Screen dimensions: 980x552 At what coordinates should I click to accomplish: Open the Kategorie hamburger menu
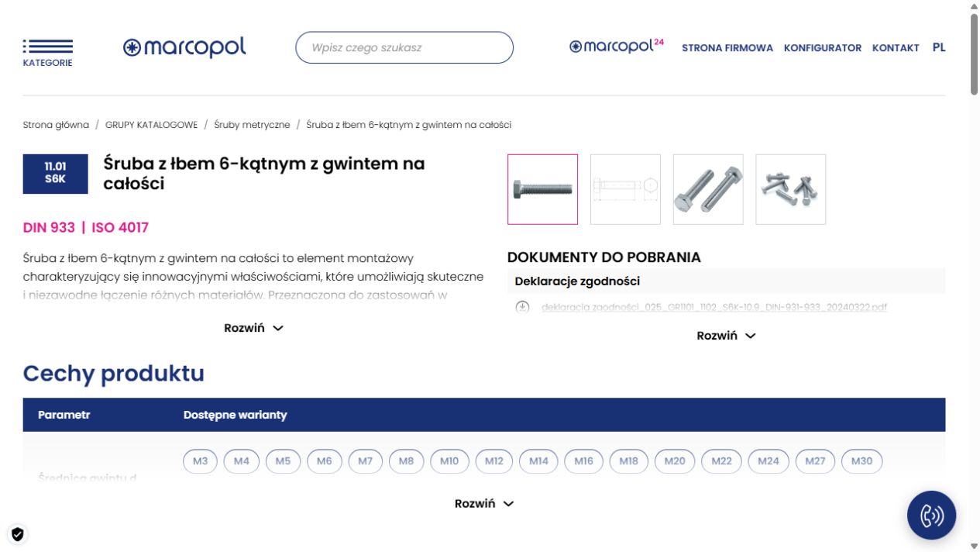[x=47, y=53]
